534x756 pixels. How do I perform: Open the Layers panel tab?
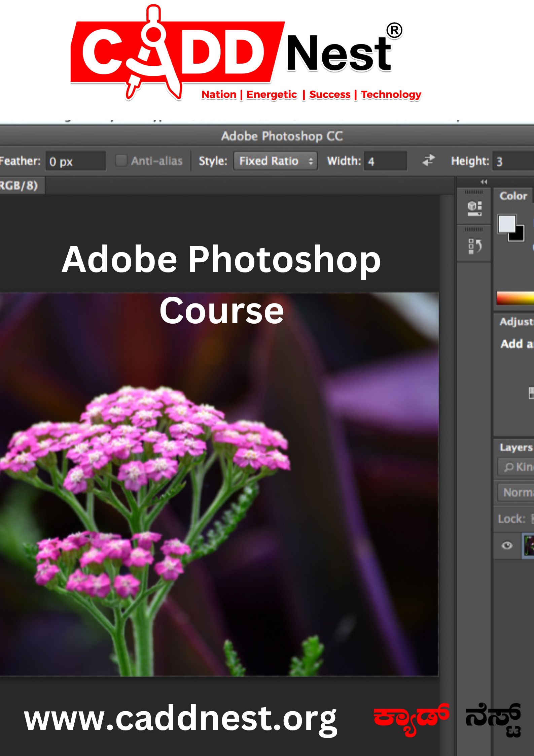pyautogui.click(x=516, y=447)
